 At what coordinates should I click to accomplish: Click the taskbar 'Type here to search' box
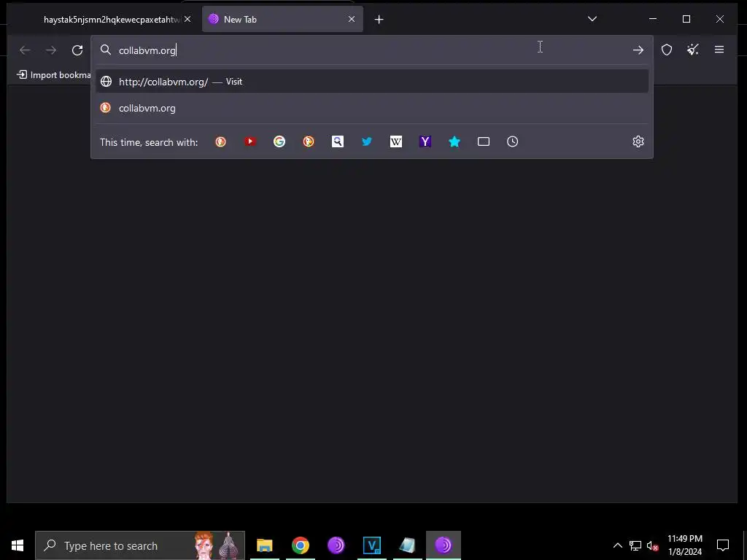click(x=140, y=545)
